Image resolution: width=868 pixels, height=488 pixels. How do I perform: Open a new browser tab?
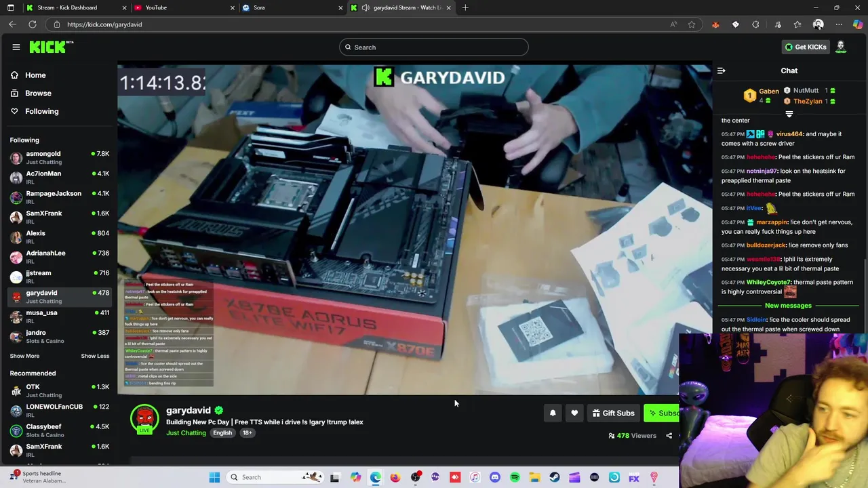coord(465,7)
